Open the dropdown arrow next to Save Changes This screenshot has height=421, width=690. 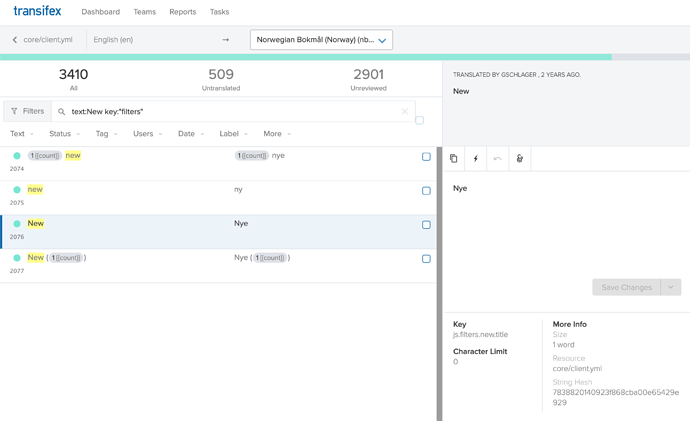pyautogui.click(x=671, y=287)
